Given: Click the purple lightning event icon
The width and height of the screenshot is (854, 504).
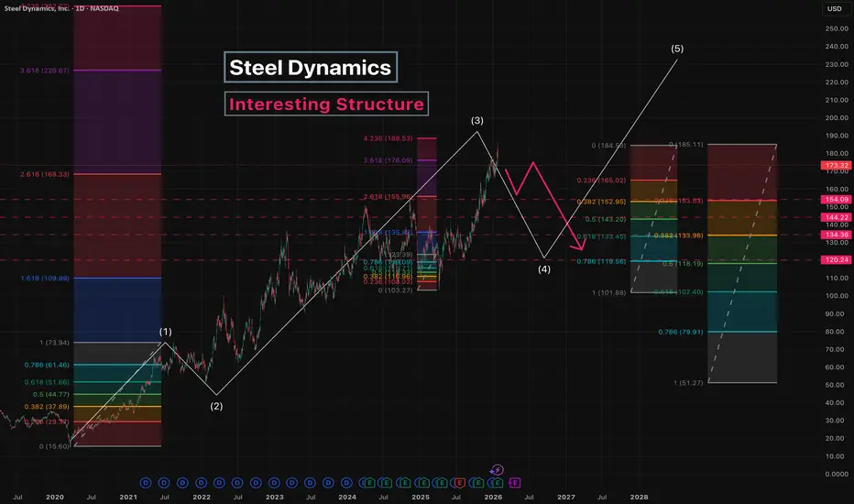Looking at the screenshot, I should (497, 470).
